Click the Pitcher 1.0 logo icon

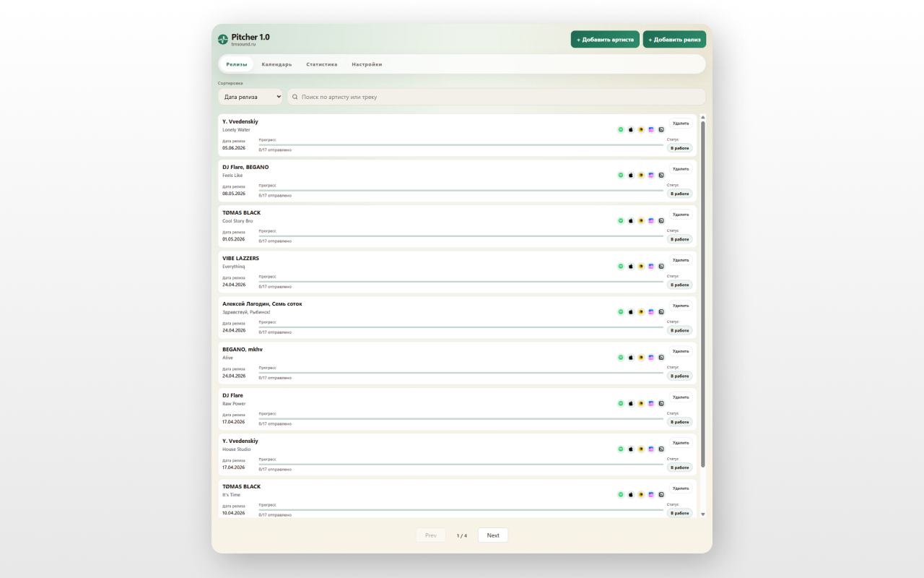coord(223,39)
